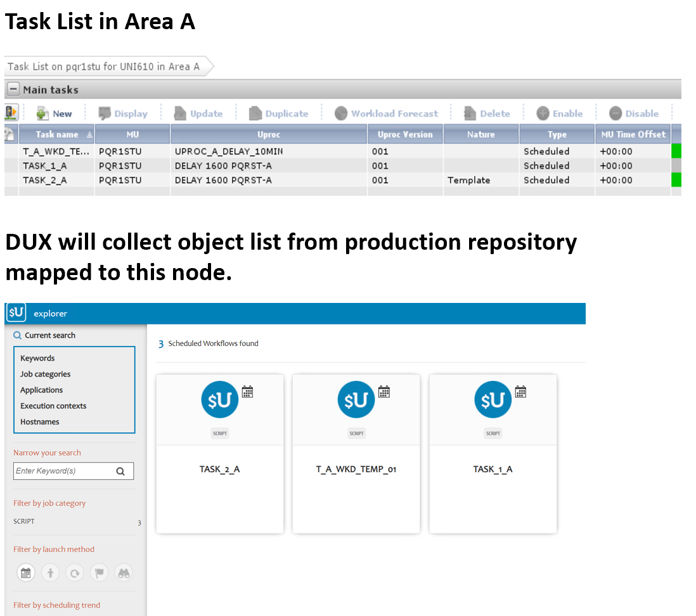
Task: Toggle the cyclic refresh launch filter
Action: coord(75,573)
